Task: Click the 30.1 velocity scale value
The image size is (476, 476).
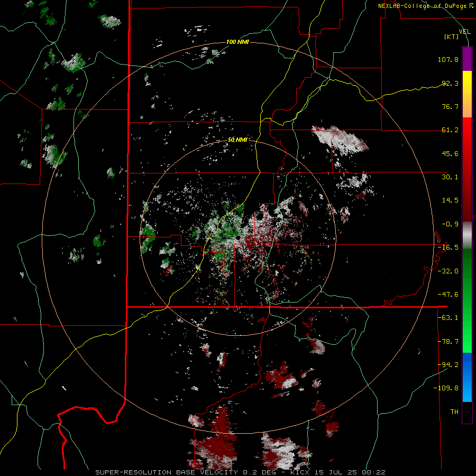Action: 450,177
